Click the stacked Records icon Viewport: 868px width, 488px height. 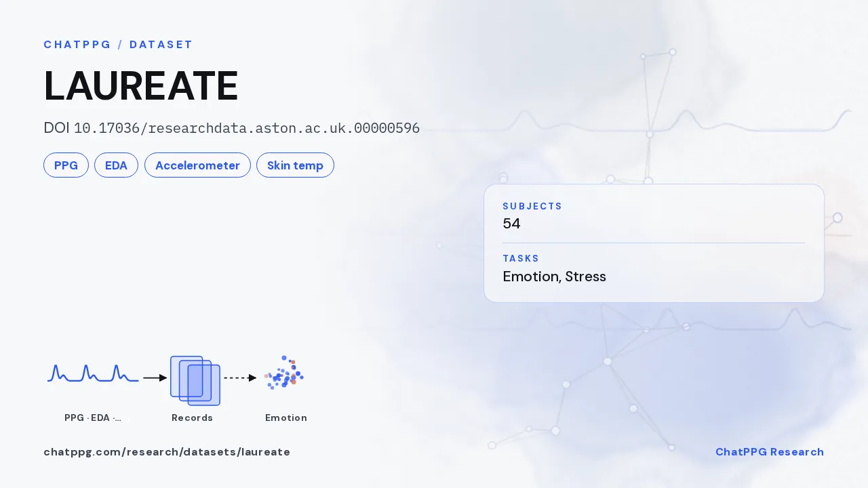coord(195,381)
